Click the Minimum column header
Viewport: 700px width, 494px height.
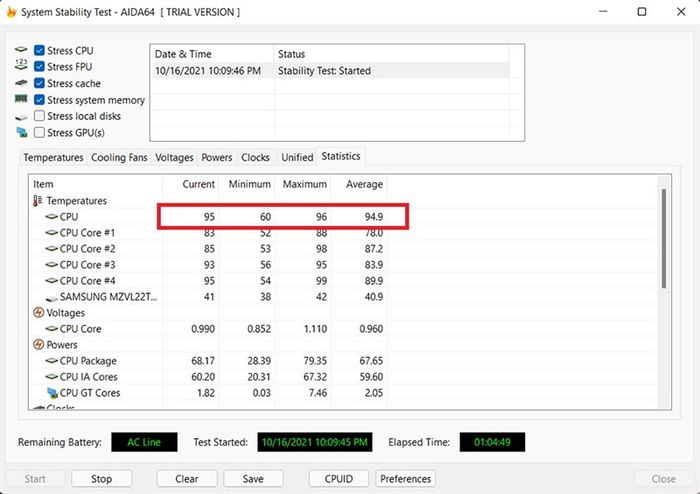tap(247, 184)
